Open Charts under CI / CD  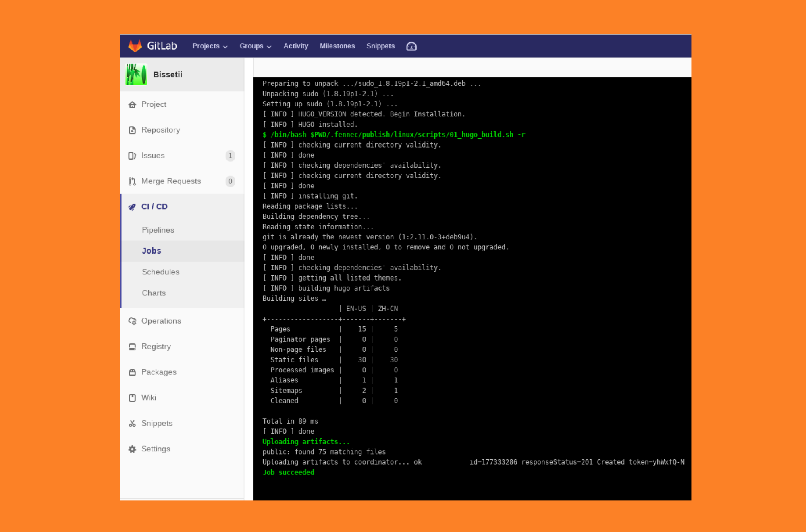154,293
